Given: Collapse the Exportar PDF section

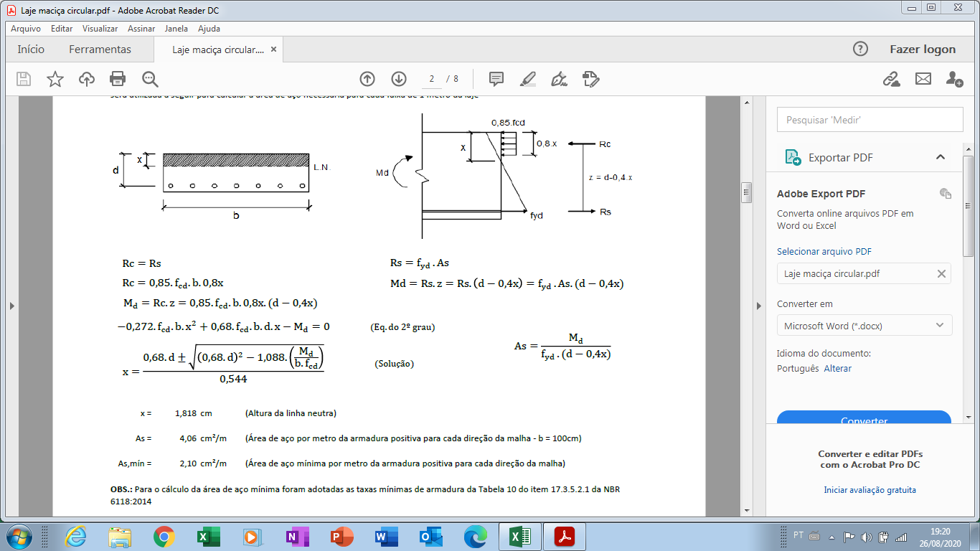Looking at the screenshot, I should [x=940, y=157].
